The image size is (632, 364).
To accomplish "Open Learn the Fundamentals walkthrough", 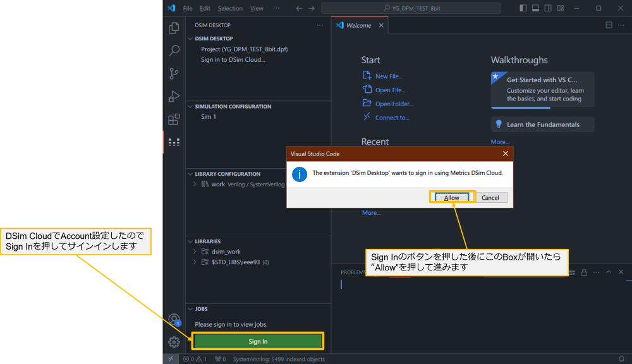I will tap(542, 124).
